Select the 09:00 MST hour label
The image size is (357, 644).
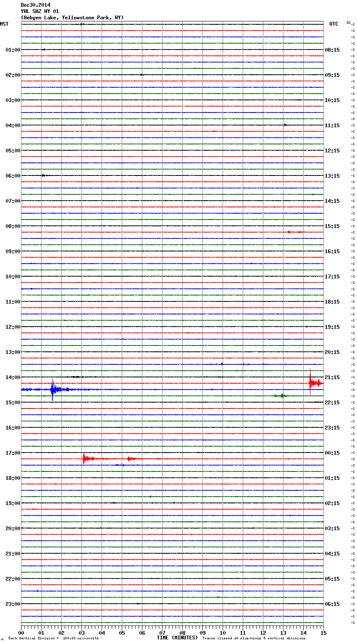pyautogui.click(x=13, y=251)
